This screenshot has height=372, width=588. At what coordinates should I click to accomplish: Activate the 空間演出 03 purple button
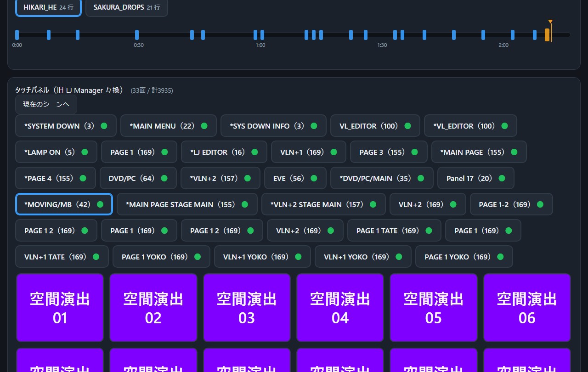pyautogui.click(x=247, y=308)
